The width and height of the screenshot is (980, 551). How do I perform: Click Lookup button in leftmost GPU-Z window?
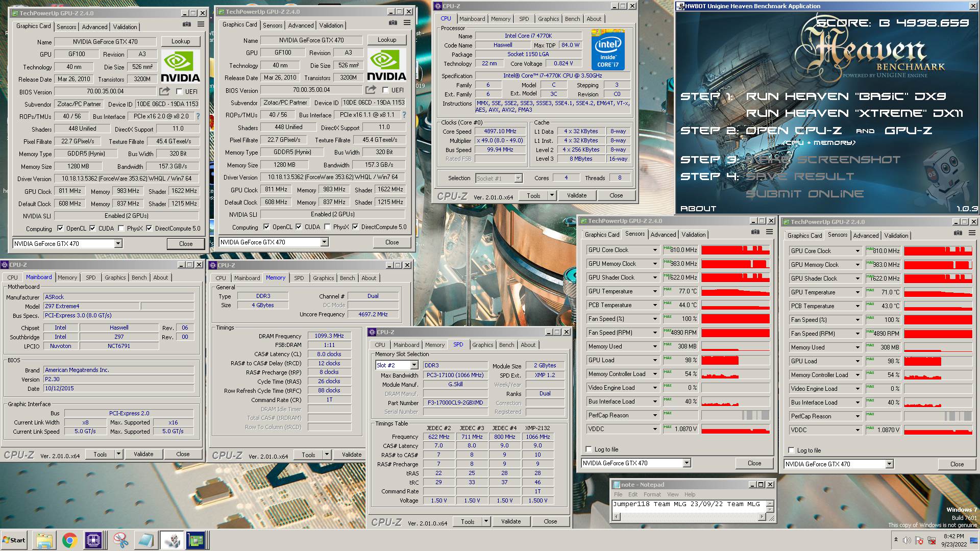coord(181,41)
